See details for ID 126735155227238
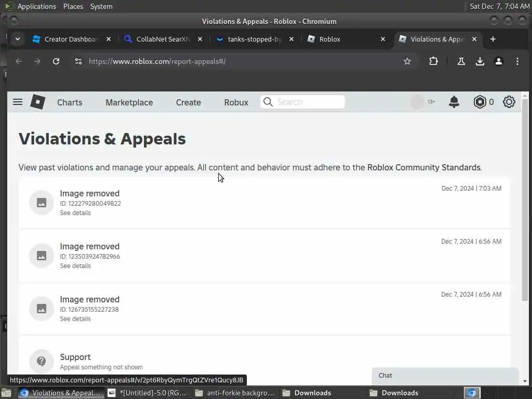 (x=75, y=318)
